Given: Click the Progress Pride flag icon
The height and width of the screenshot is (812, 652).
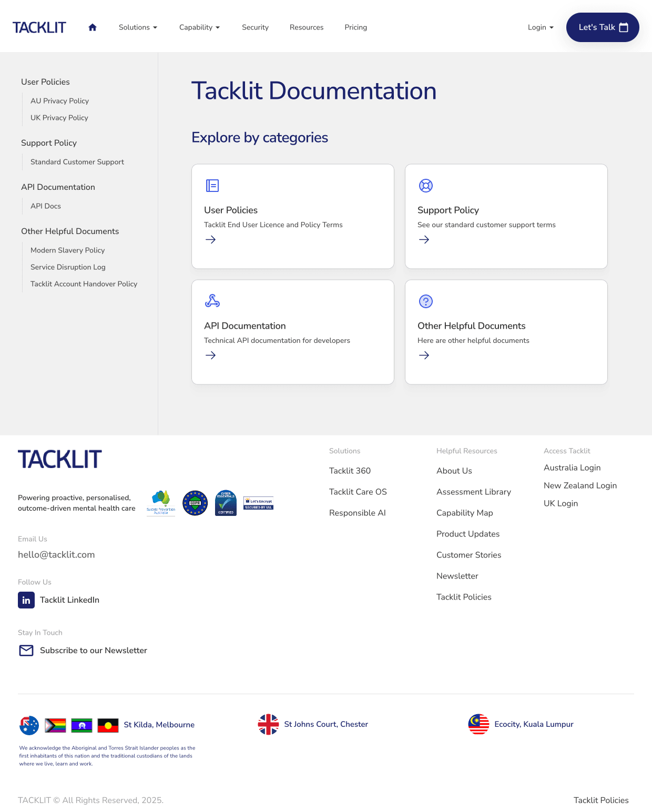Looking at the screenshot, I should (x=55, y=725).
